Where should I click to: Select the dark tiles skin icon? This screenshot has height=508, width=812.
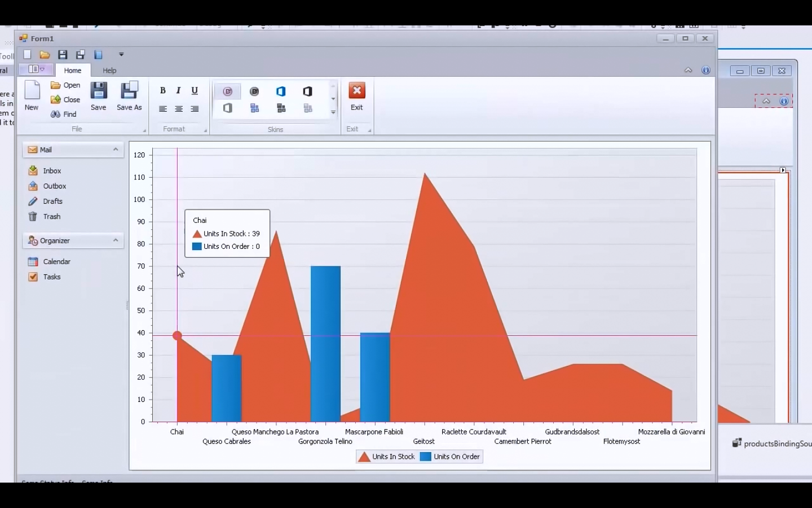coord(281,108)
